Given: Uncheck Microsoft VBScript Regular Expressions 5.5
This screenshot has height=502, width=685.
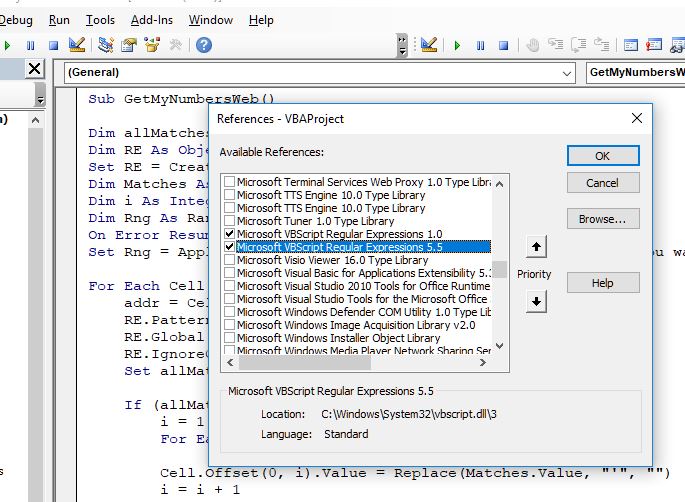Looking at the screenshot, I should tap(229, 247).
